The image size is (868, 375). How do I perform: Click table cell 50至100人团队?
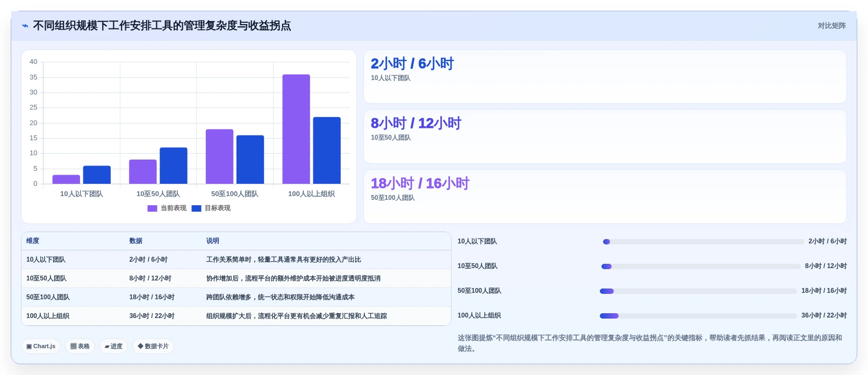(x=48, y=298)
